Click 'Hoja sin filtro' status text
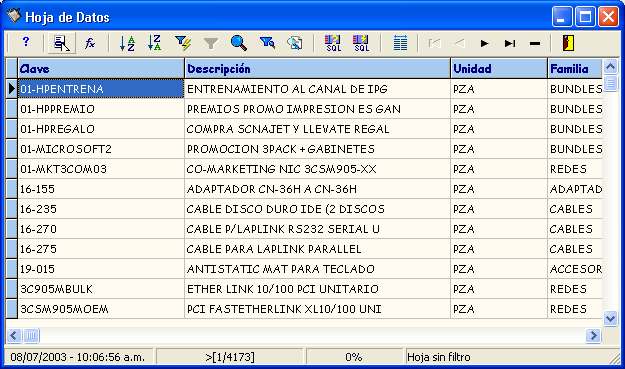Viewport: 625px width, 369px height. point(438,357)
